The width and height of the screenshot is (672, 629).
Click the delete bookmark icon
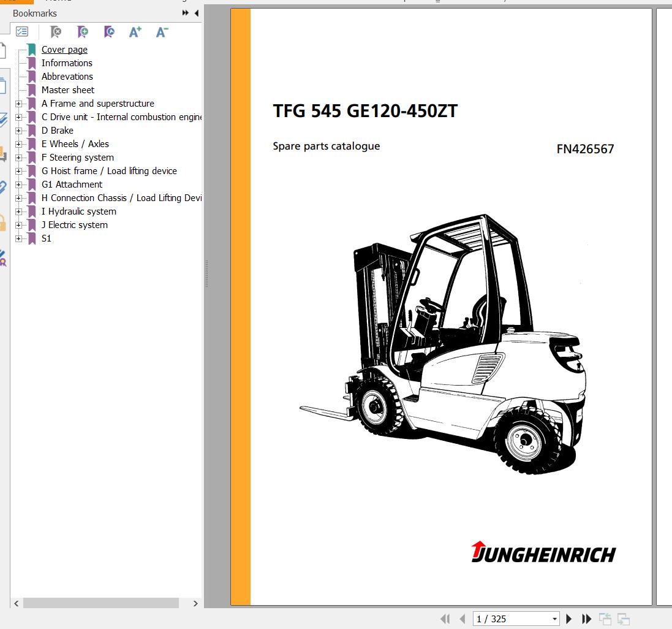56,32
